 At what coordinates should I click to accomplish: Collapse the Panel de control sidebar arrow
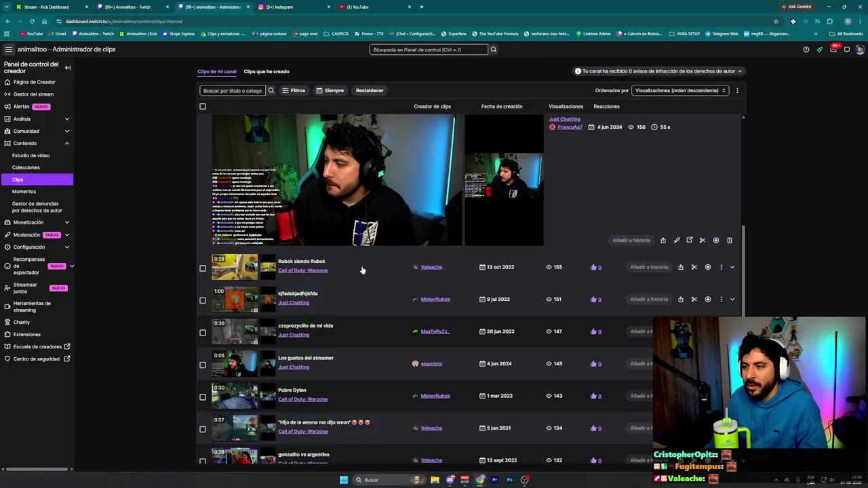[x=68, y=68]
